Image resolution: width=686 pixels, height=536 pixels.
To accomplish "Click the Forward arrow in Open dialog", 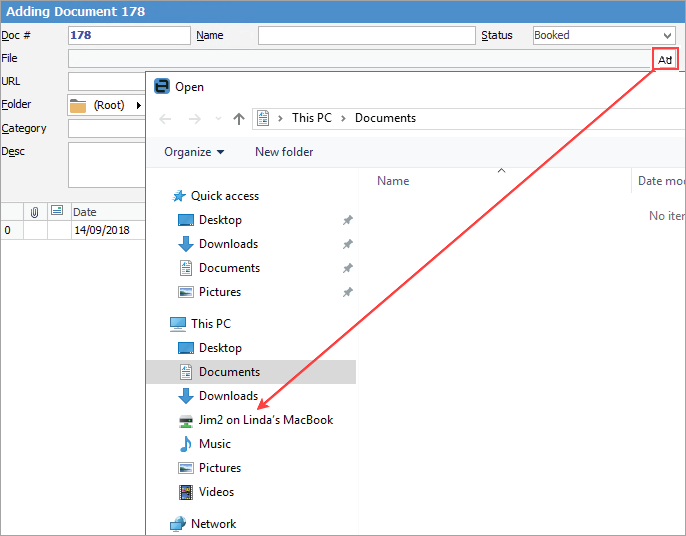I will (x=194, y=119).
